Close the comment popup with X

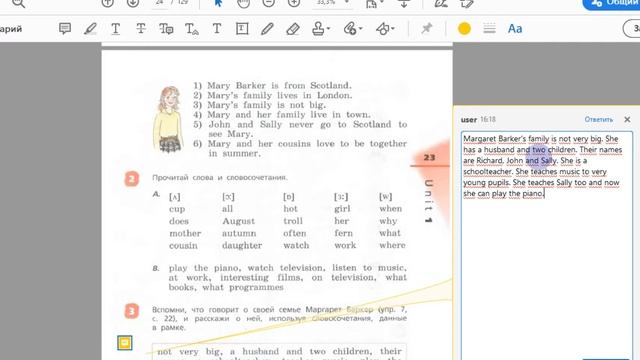(627, 120)
